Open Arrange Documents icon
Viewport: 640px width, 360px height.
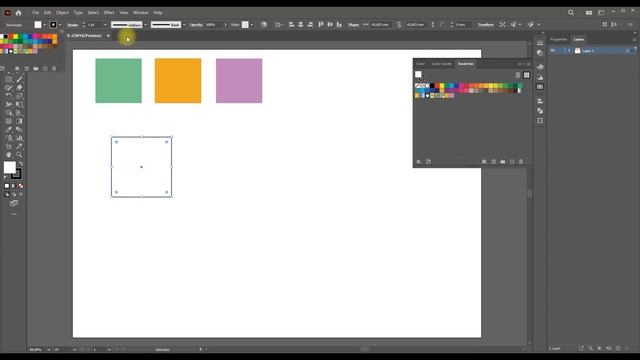tap(589, 13)
